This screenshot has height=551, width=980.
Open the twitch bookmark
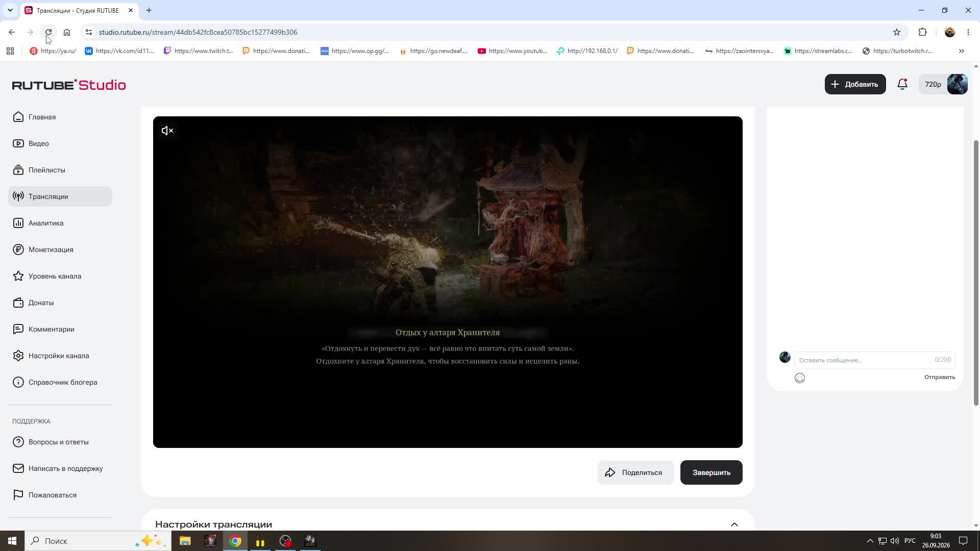(x=199, y=51)
